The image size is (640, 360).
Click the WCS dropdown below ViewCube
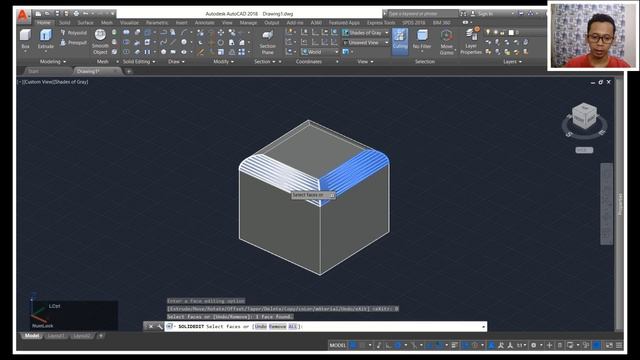pyautogui.click(x=584, y=150)
